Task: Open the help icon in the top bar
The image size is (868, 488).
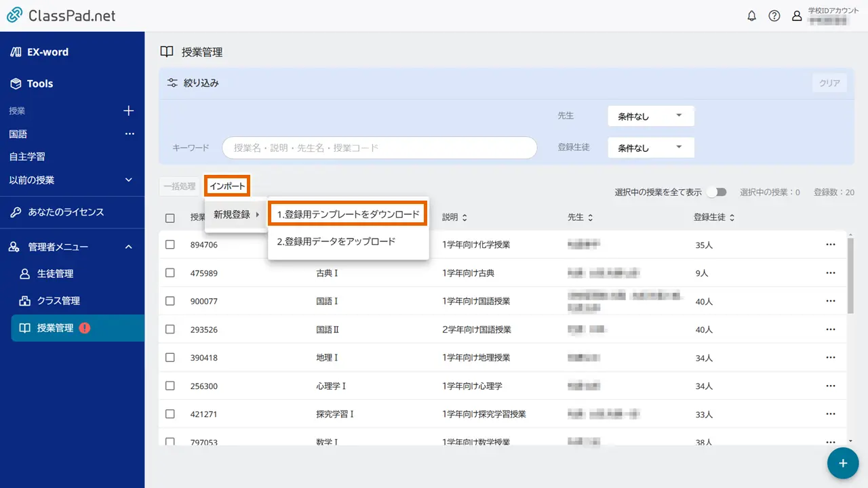Action: coord(774,16)
